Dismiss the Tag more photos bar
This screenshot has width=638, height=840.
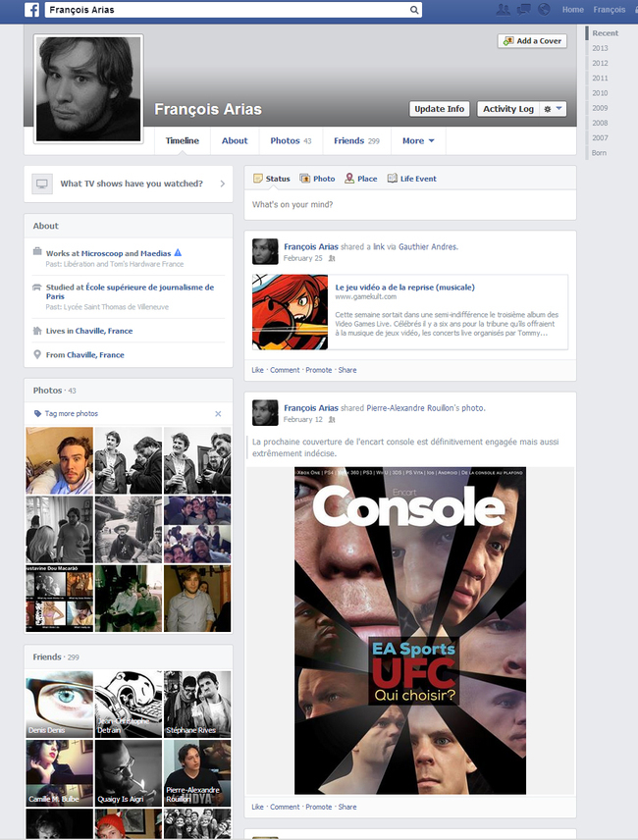[218, 413]
